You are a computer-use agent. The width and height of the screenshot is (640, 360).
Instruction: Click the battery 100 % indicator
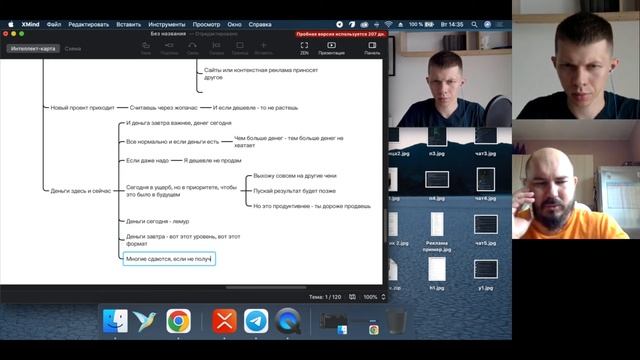421,24
